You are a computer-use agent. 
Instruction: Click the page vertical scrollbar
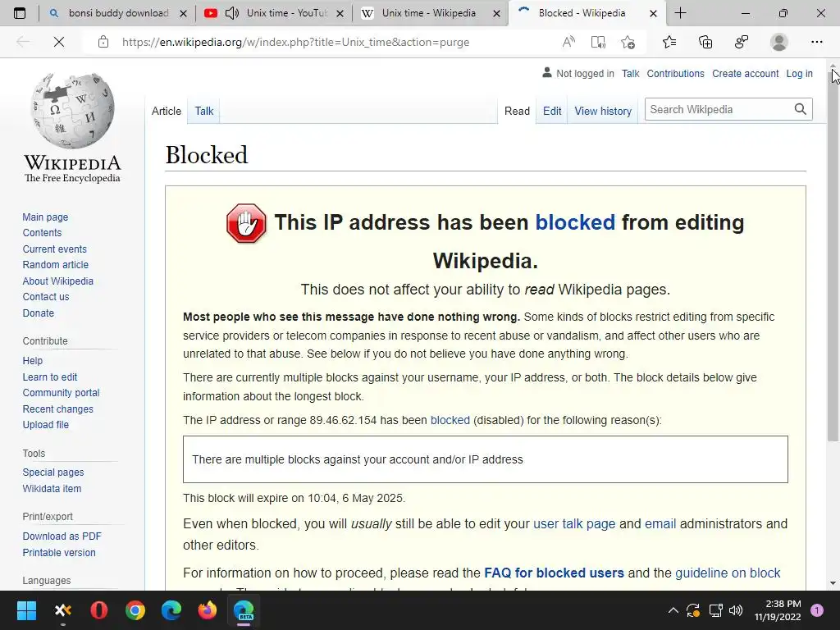833,257
